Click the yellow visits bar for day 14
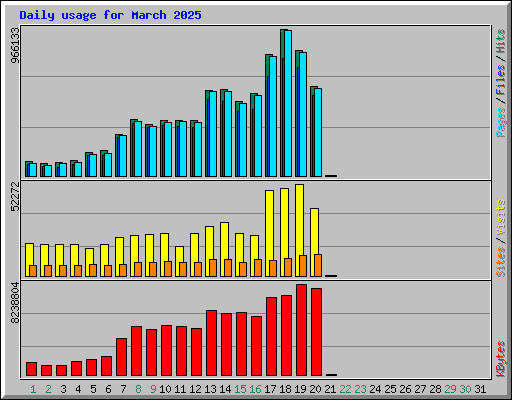Viewport: 512px width, 400px height. (x=224, y=241)
